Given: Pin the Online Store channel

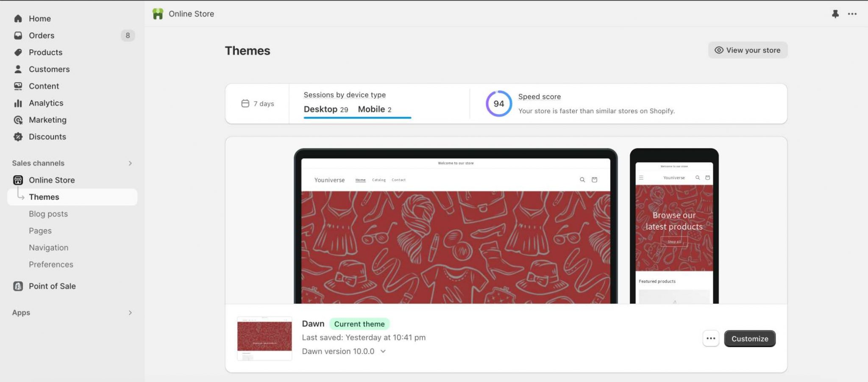Looking at the screenshot, I should [x=835, y=14].
